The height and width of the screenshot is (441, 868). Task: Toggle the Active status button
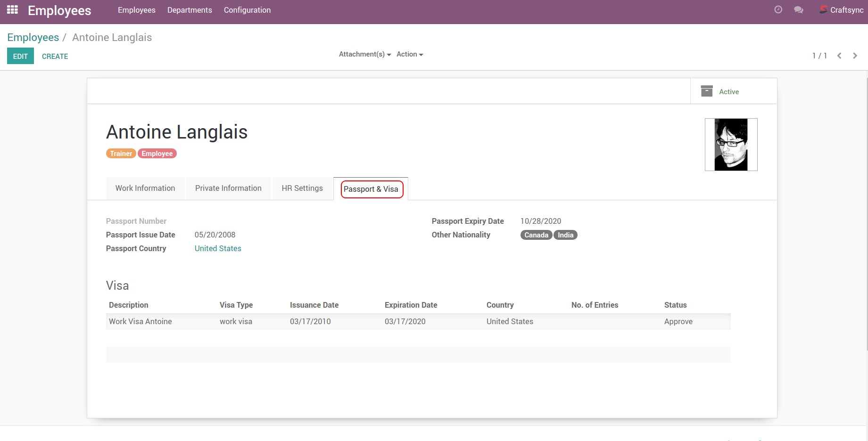[x=728, y=92]
